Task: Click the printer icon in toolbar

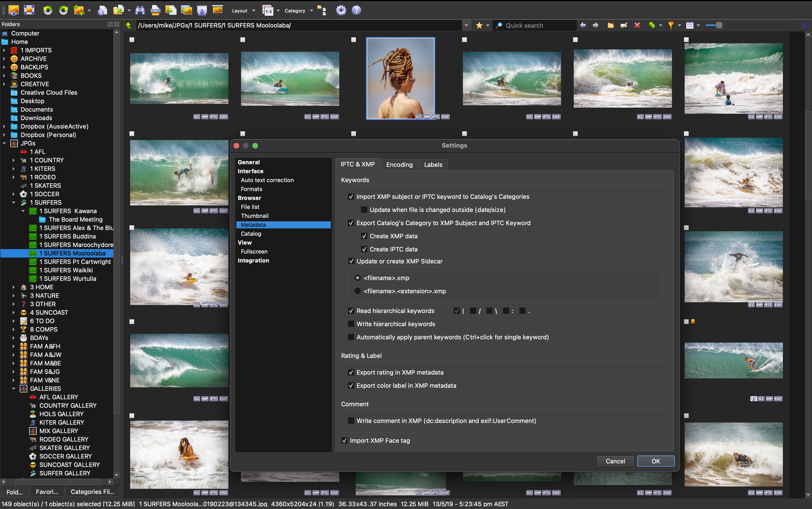Action: click(155, 10)
